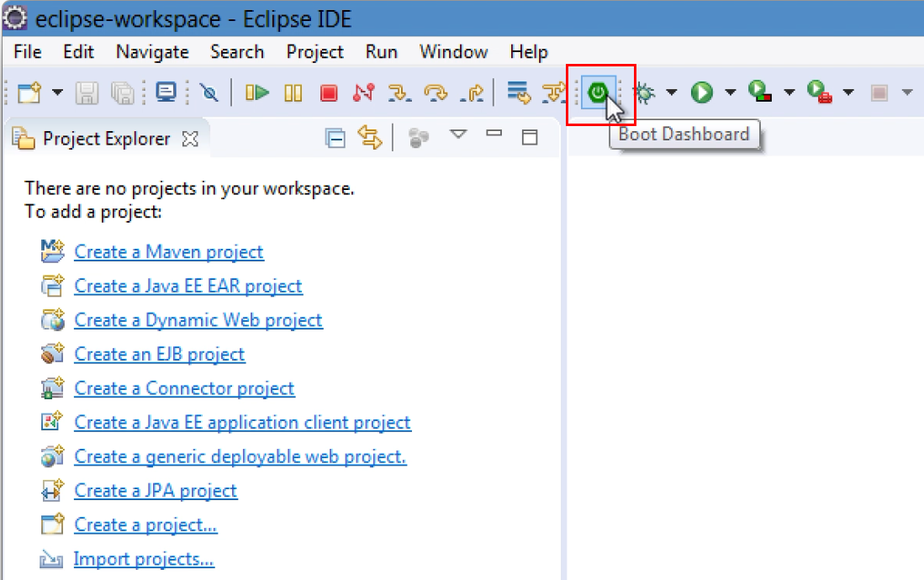This screenshot has height=580, width=924.
Task: Click the Maven project icon
Action: pyautogui.click(x=52, y=251)
